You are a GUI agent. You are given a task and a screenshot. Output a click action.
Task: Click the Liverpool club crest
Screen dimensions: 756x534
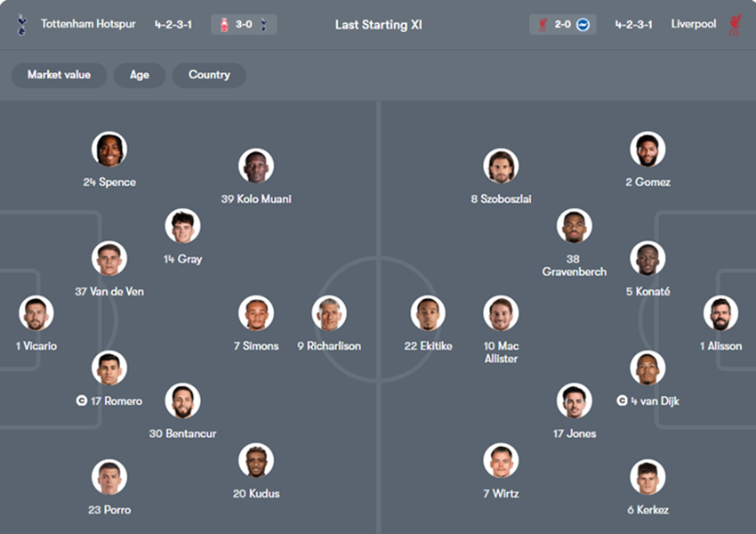pos(735,25)
